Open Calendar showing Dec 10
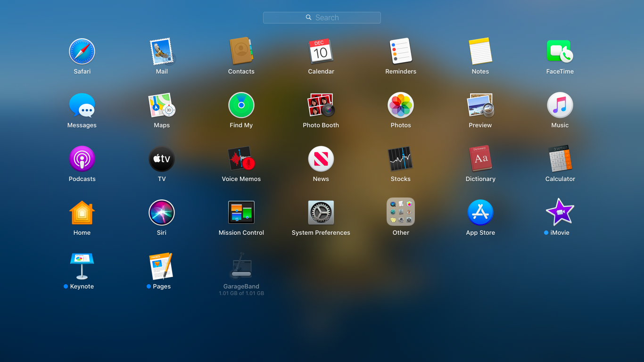 321,51
